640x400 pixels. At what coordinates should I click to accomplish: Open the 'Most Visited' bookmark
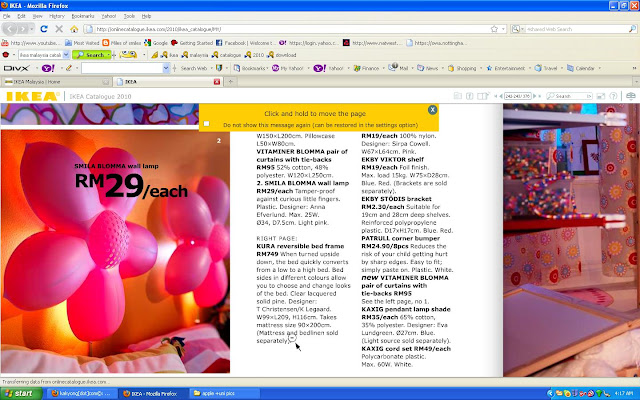point(82,43)
